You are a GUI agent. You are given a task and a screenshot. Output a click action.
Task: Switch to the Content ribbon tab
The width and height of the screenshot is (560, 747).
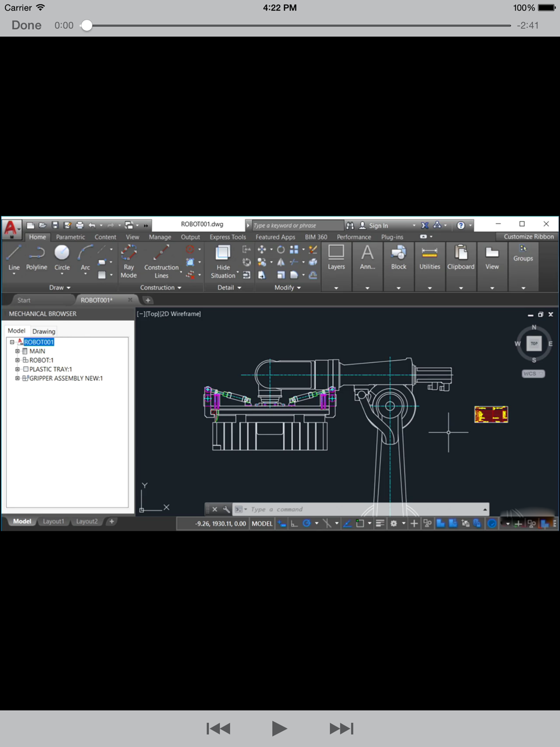pyautogui.click(x=105, y=237)
